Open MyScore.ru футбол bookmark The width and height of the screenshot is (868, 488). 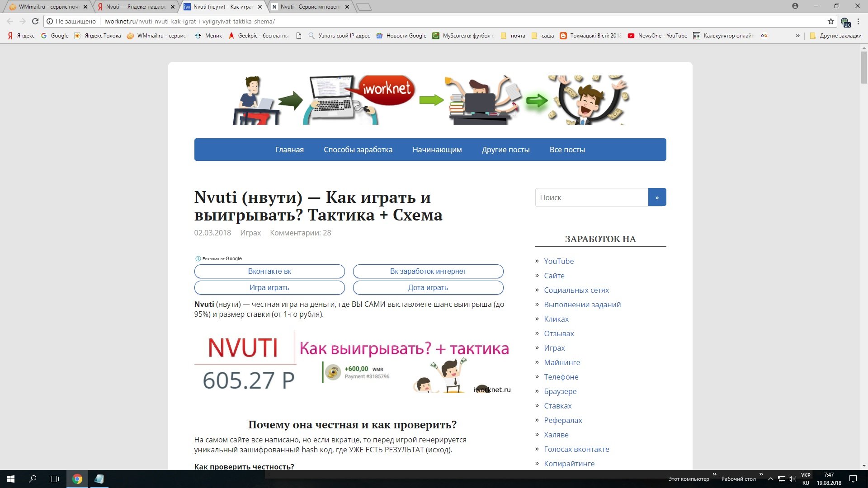463,36
